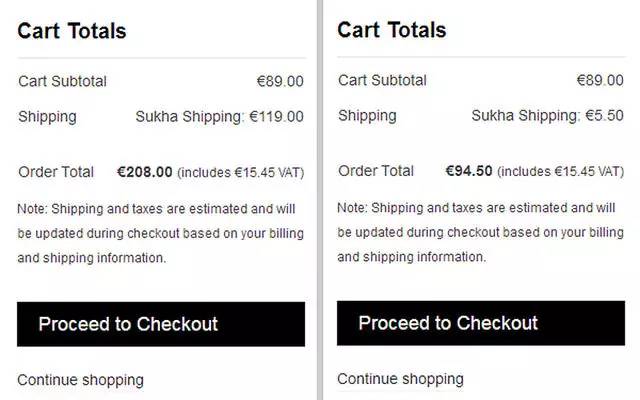This screenshot has width=640, height=400.
Task: Click the VAT note beside the €208.00 total
Action: coord(241,173)
